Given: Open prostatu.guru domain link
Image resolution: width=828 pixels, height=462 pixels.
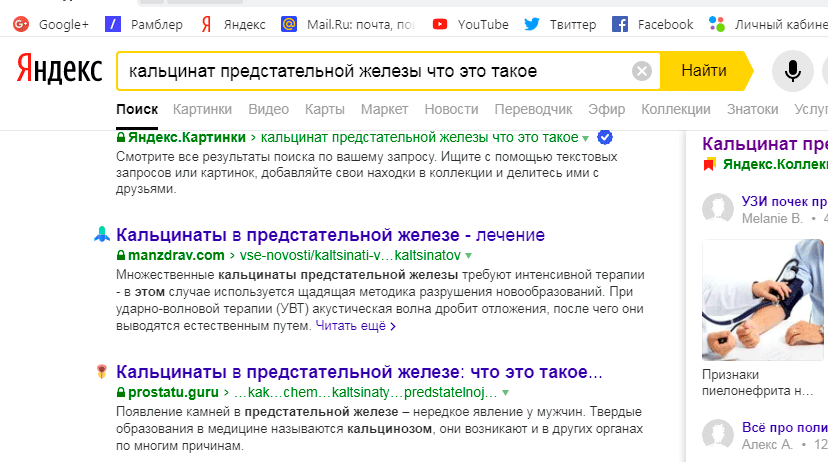Looking at the screenshot, I should coord(173,392).
